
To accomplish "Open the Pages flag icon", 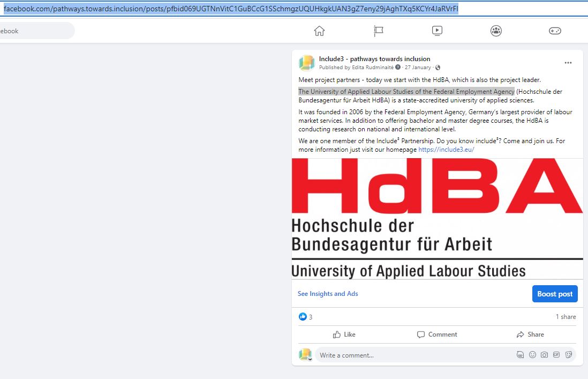I will 379,31.
